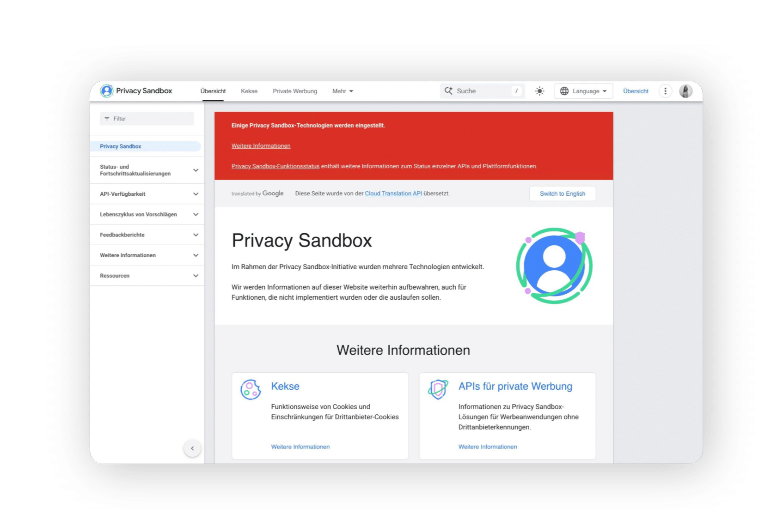Click the large Privacy Sandbox illustration
This screenshot has height=532, width=783.
(x=554, y=266)
